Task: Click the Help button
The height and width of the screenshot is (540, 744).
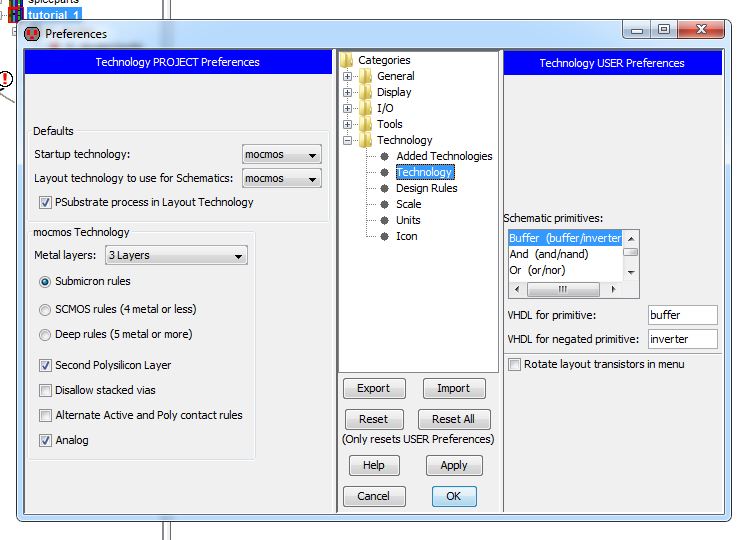Action: [x=374, y=466]
